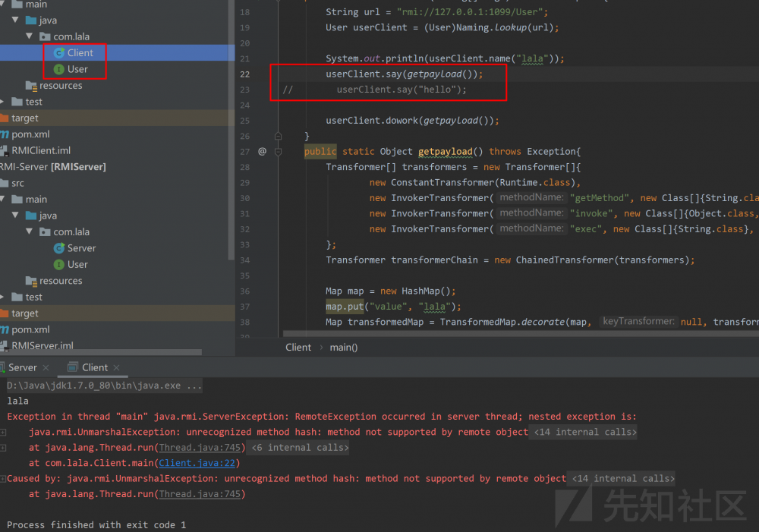Click the fold marker on line 26
Image resolution: width=759 pixels, height=532 pixels.
coord(278,136)
